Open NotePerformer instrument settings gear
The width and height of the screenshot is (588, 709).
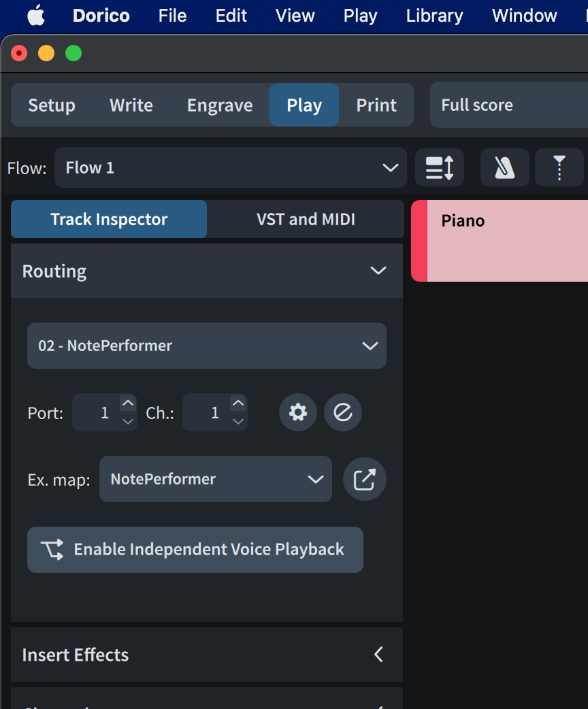click(x=298, y=412)
